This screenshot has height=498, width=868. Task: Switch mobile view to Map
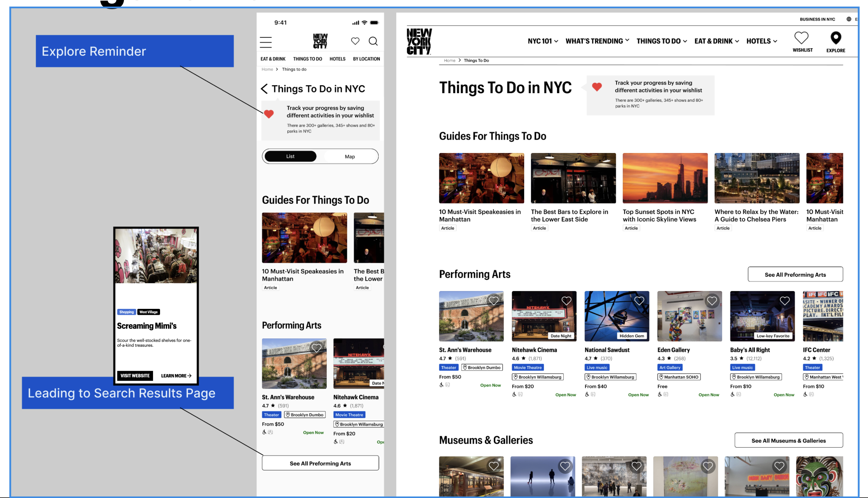pyautogui.click(x=350, y=157)
